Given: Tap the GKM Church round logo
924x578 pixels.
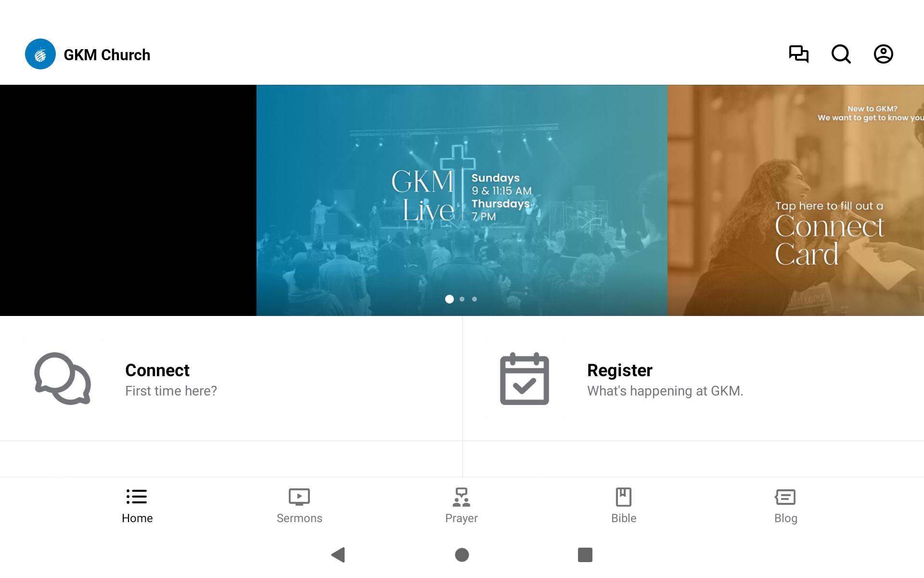Looking at the screenshot, I should (40, 54).
